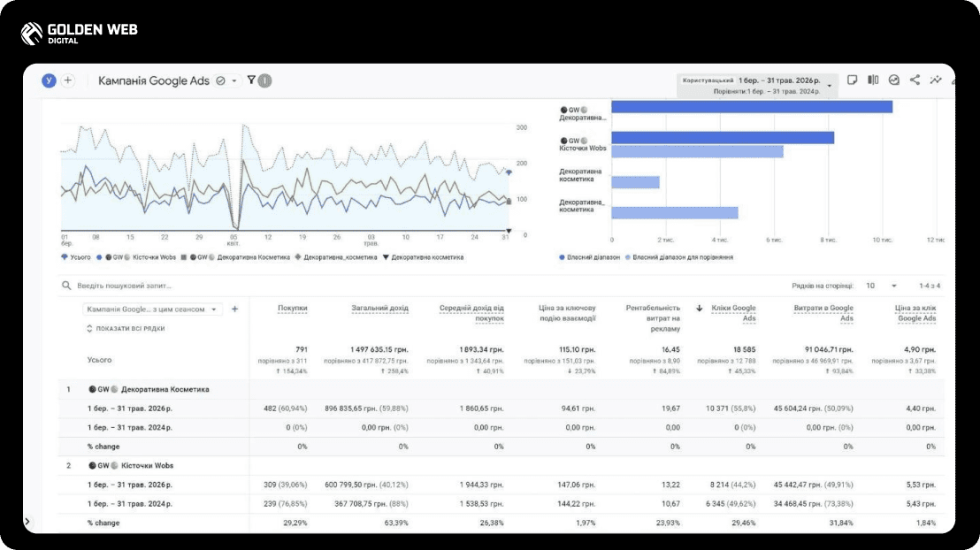Sort by Загальний дохід column header

point(379,308)
